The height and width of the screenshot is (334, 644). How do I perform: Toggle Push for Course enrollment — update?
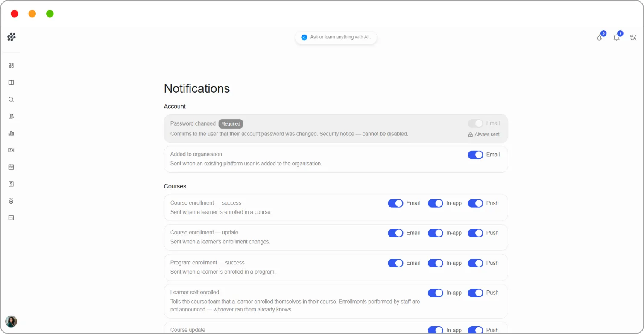pyautogui.click(x=475, y=233)
